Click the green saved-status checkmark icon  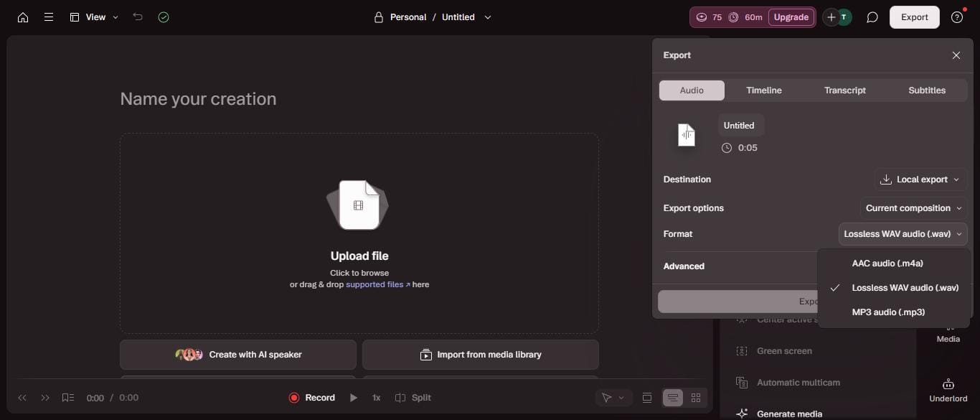(x=164, y=17)
